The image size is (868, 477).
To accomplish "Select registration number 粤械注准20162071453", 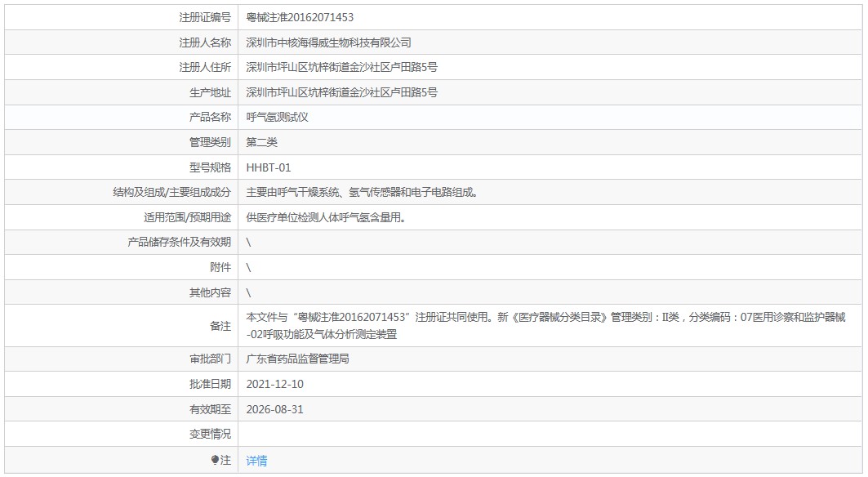I will (300, 17).
